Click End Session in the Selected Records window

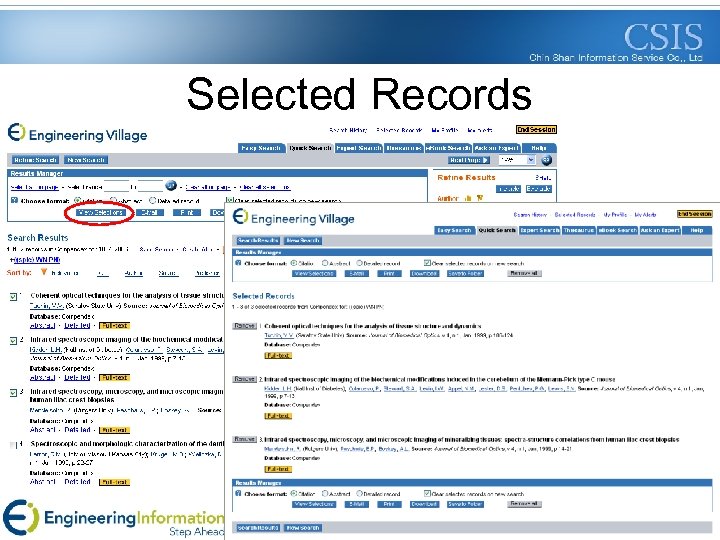coord(694,214)
